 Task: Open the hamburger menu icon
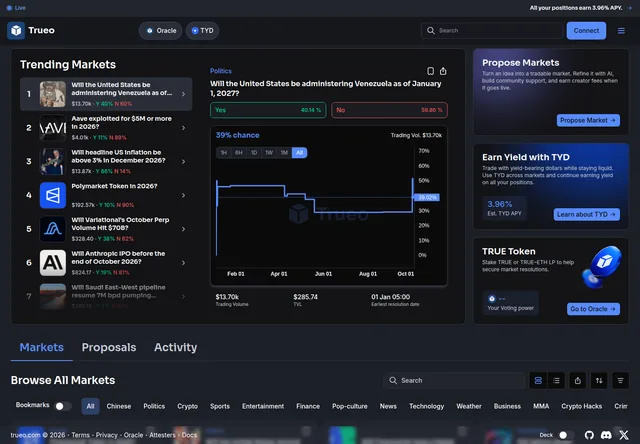pyautogui.click(x=621, y=31)
